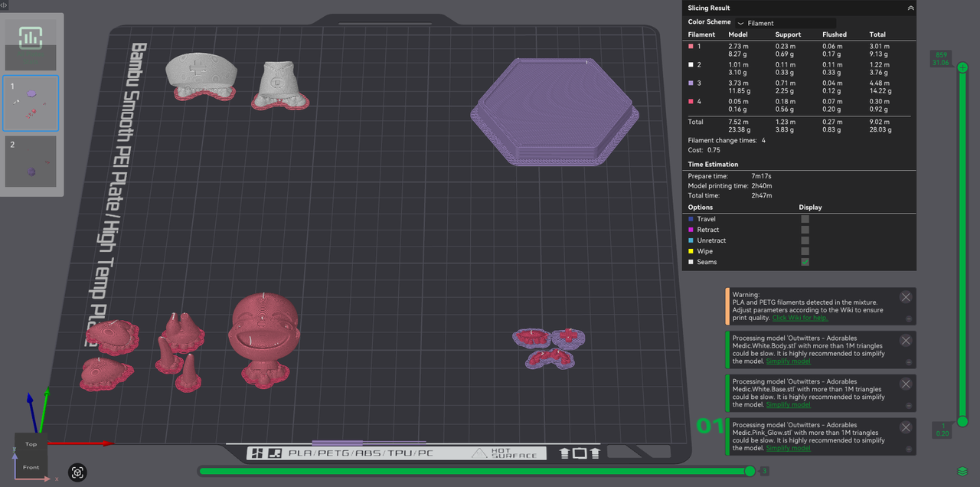Collapse the Slicing Result panel
980x487 pixels.
tap(910, 8)
